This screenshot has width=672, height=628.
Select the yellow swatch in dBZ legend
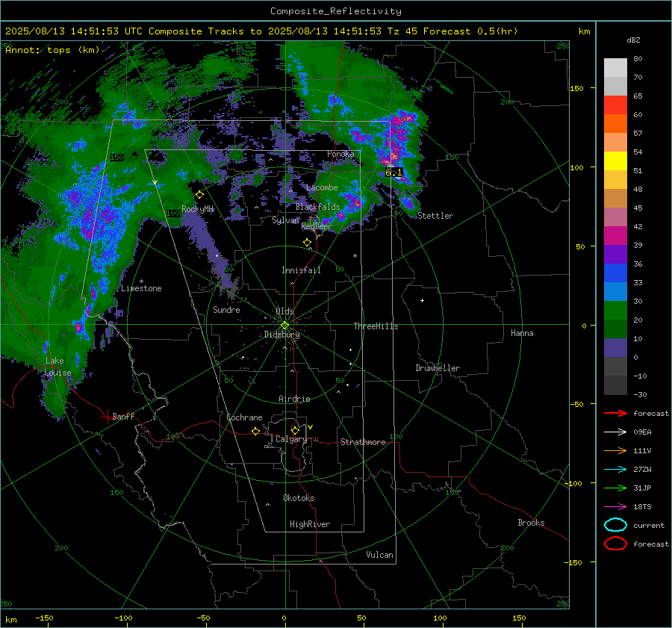pyautogui.click(x=615, y=161)
